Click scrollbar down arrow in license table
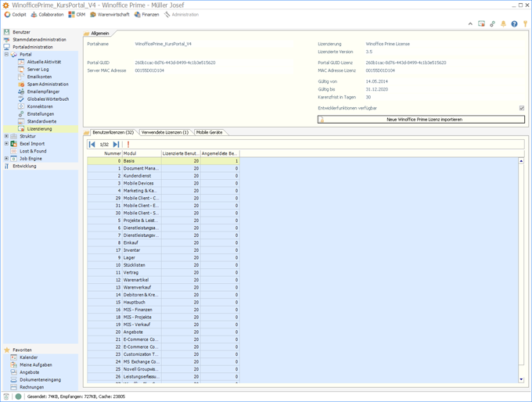This screenshot has width=532, height=402. tap(521, 379)
